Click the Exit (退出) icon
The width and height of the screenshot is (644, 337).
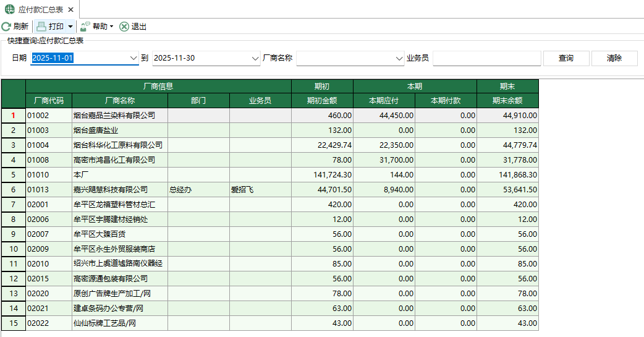coord(124,27)
